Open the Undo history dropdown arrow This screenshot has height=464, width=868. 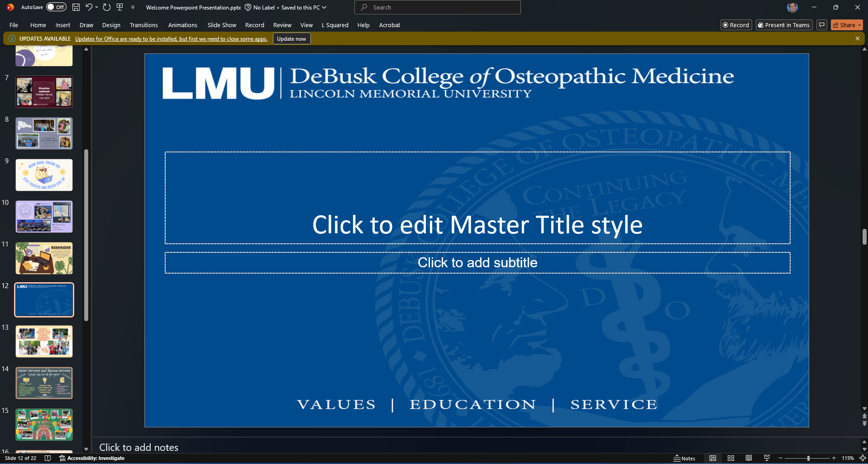(96, 7)
